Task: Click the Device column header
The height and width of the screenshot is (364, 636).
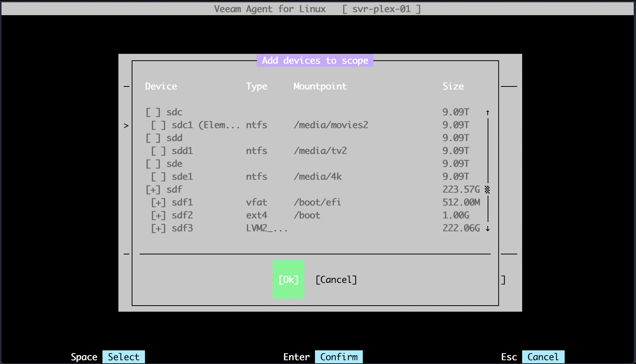Action: click(x=161, y=86)
